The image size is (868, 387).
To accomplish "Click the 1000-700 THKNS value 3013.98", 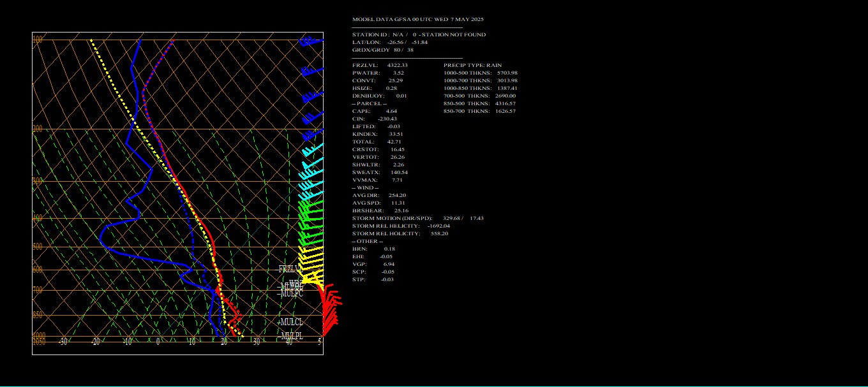I will [507, 80].
